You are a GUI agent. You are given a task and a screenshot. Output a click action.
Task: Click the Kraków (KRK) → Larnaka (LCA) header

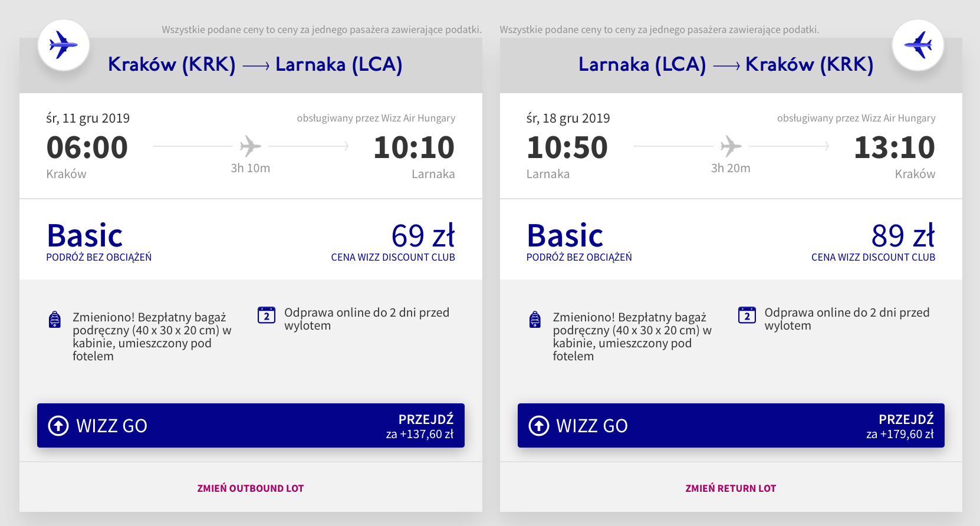click(x=255, y=64)
